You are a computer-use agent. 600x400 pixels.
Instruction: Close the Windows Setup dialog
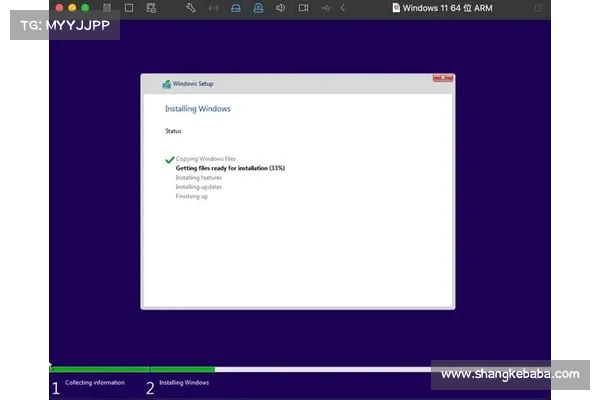coord(443,78)
